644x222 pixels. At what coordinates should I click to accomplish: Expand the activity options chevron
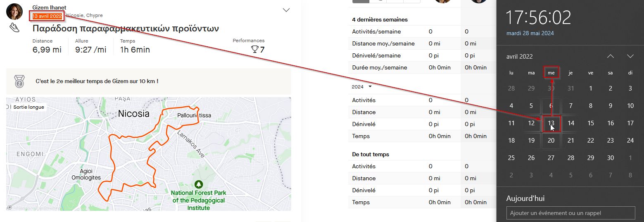pyautogui.click(x=286, y=10)
